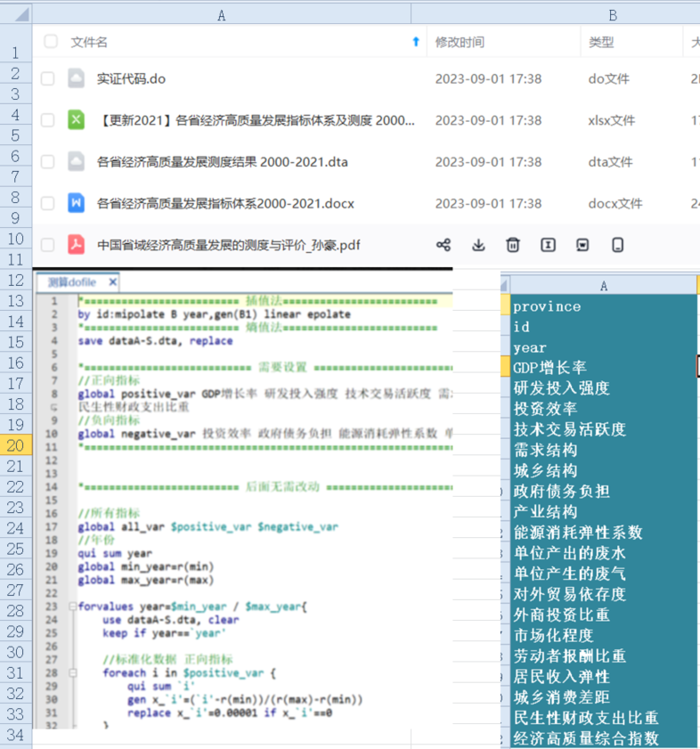Click the red PDF file icon
The width and height of the screenshot is (700, 749).
77,245
